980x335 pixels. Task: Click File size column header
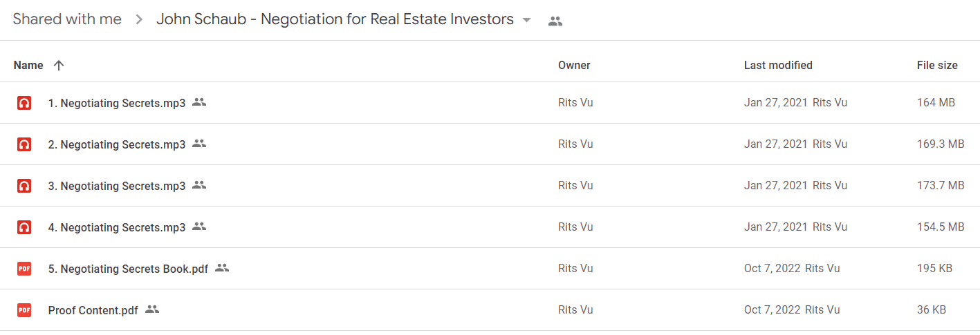(937, 65)
